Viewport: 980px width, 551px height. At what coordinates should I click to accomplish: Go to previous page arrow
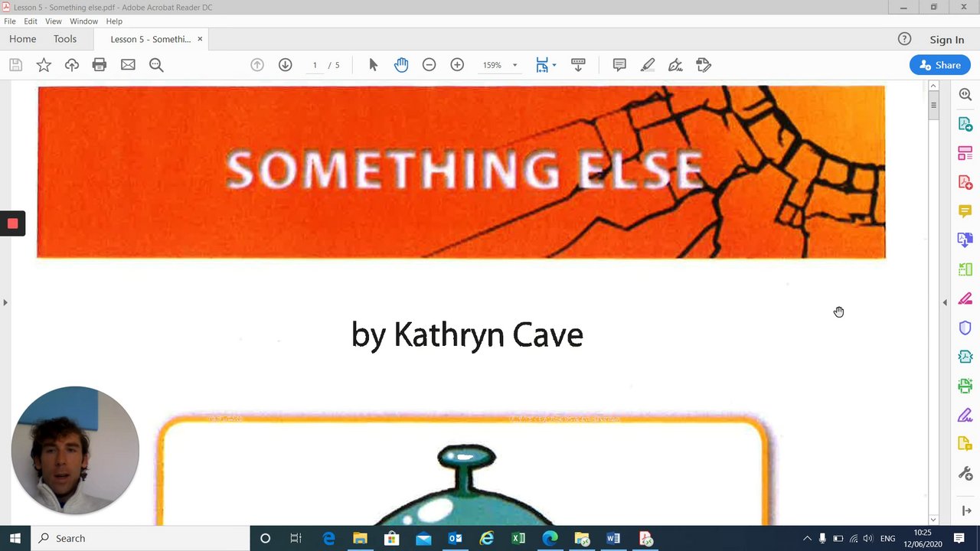[257, 65]
